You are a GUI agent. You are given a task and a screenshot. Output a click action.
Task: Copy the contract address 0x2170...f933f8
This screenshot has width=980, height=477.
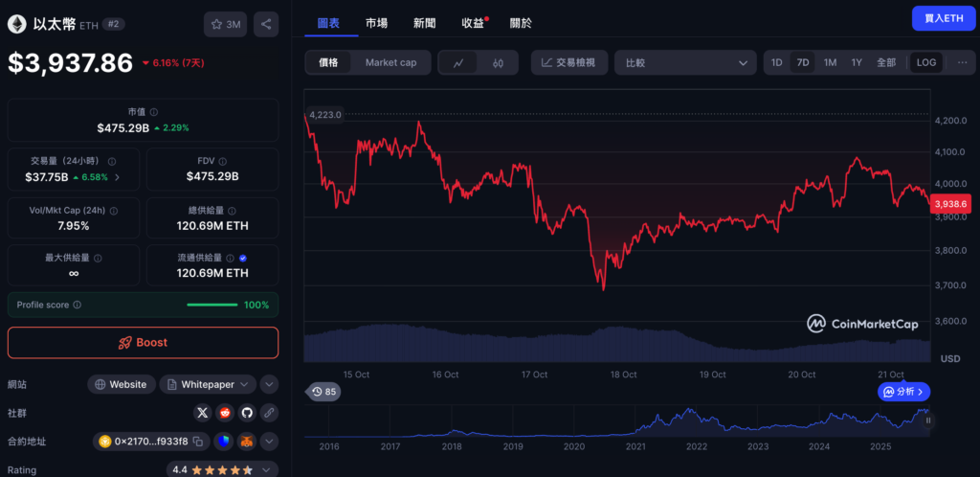(x=197, y=442)
